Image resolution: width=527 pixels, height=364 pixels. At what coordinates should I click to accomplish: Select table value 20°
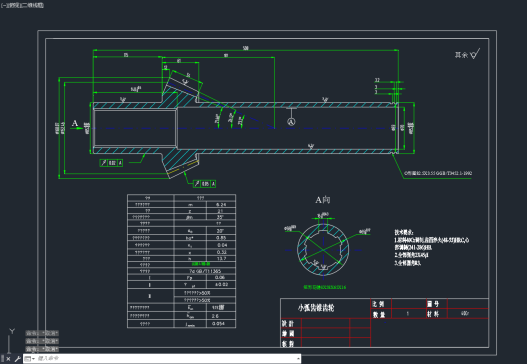pos(220,231)
